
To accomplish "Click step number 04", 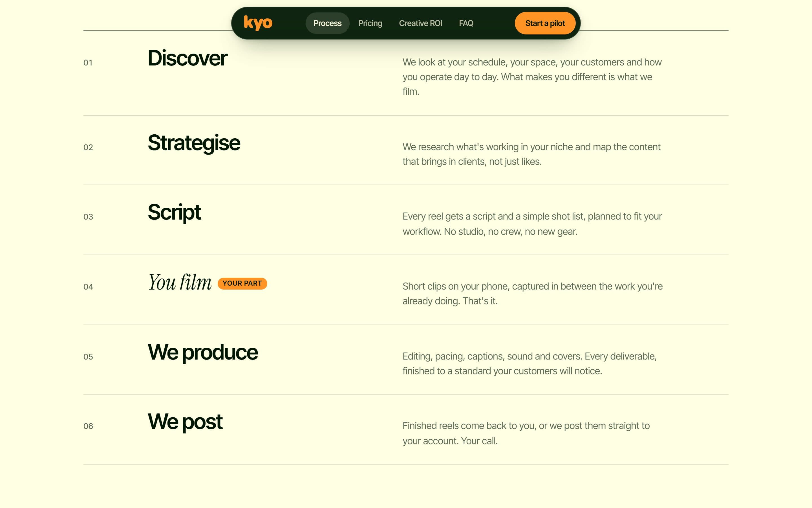I will tap(88, 287).
